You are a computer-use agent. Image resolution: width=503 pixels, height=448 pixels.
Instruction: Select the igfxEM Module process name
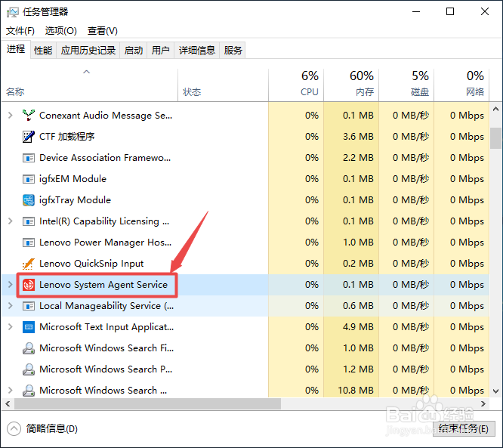[x=73, y=179]
